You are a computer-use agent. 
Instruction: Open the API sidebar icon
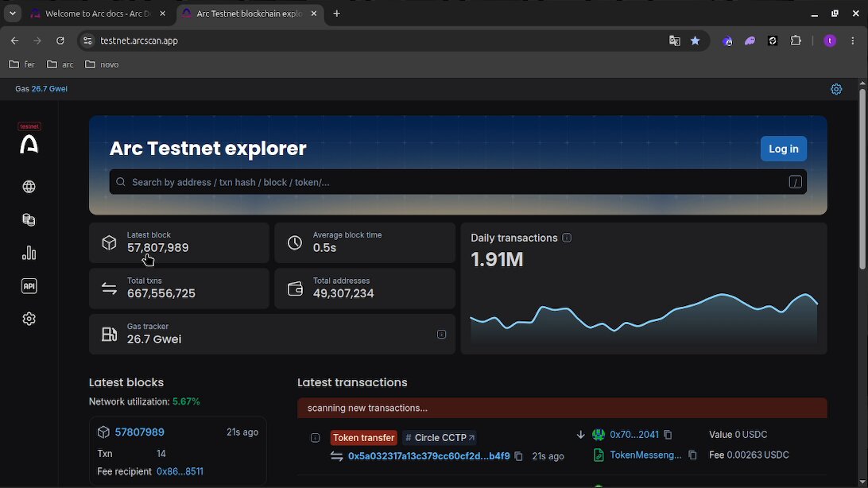[x=29, y=286]
